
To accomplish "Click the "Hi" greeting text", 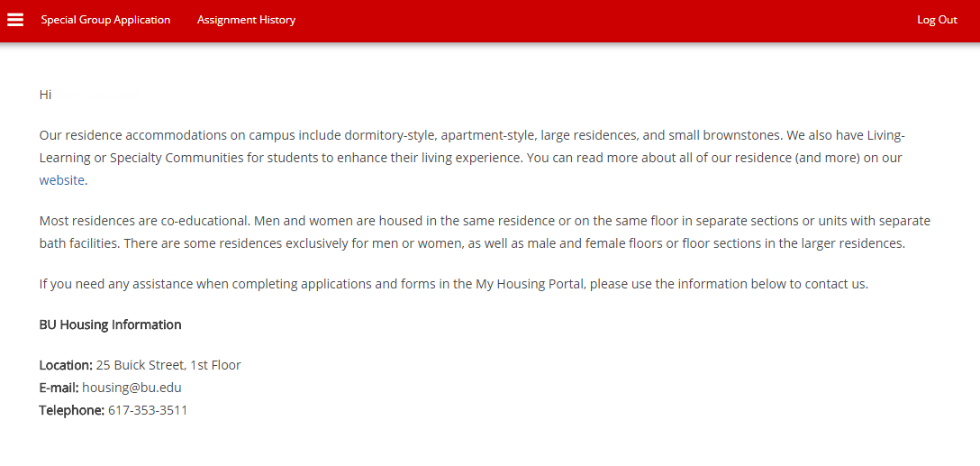I will (x=45, y=95).
